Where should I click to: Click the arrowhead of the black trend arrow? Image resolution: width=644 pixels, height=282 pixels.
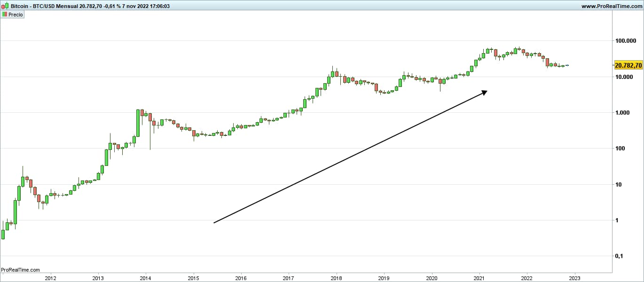(x=484, y=92)
